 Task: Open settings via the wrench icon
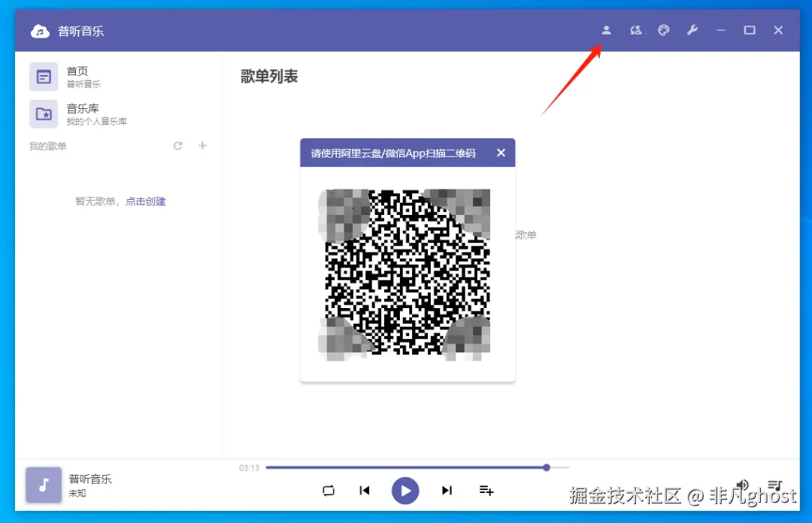(x=692, y=30)
